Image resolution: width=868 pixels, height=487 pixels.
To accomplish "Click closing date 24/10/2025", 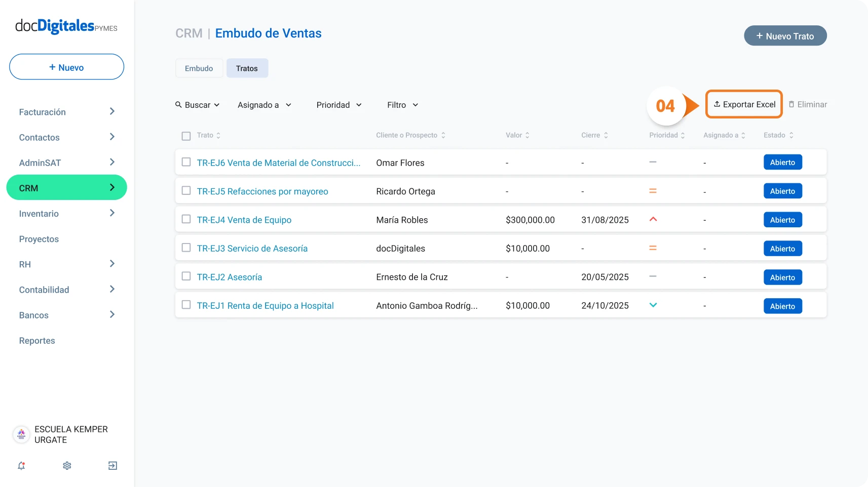I will [605, 306].
